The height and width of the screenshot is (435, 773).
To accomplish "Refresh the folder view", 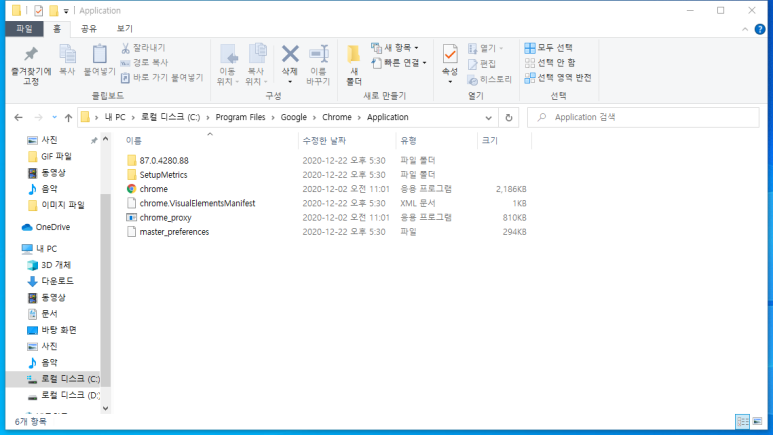I will pos(509,118).
